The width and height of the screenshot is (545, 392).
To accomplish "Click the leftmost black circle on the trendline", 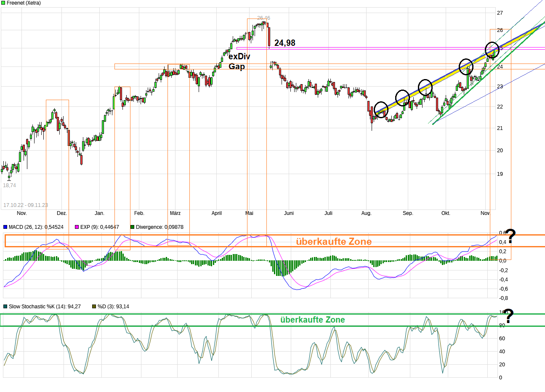I will point(381,110).
